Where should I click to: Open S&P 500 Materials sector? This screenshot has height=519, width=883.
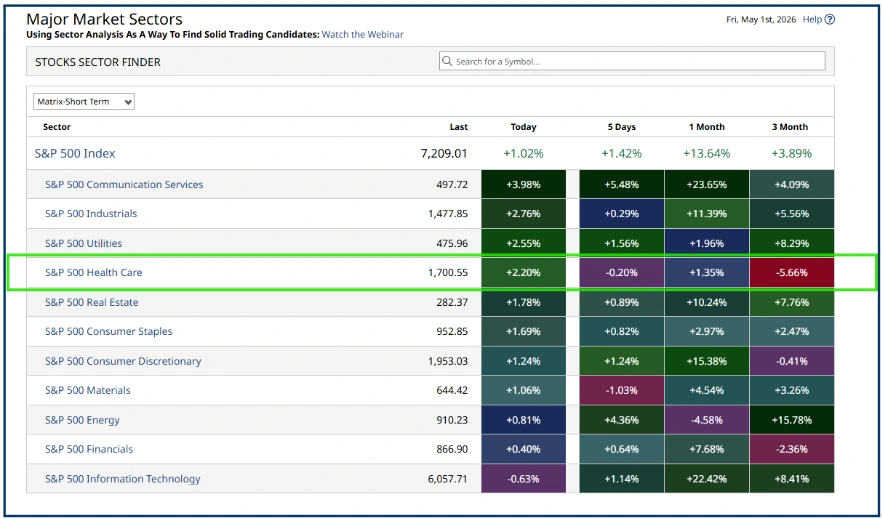pyautogui.click(x=87, y=390)
